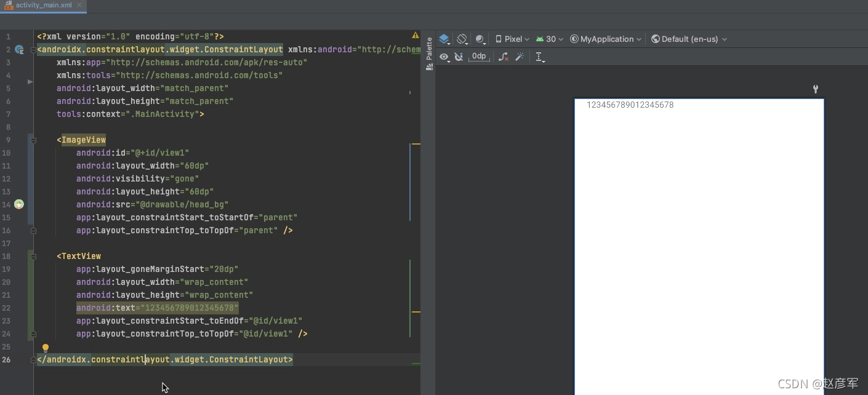Click the layout_goneMarginStart "20dp" value

[x=224, y=269]
